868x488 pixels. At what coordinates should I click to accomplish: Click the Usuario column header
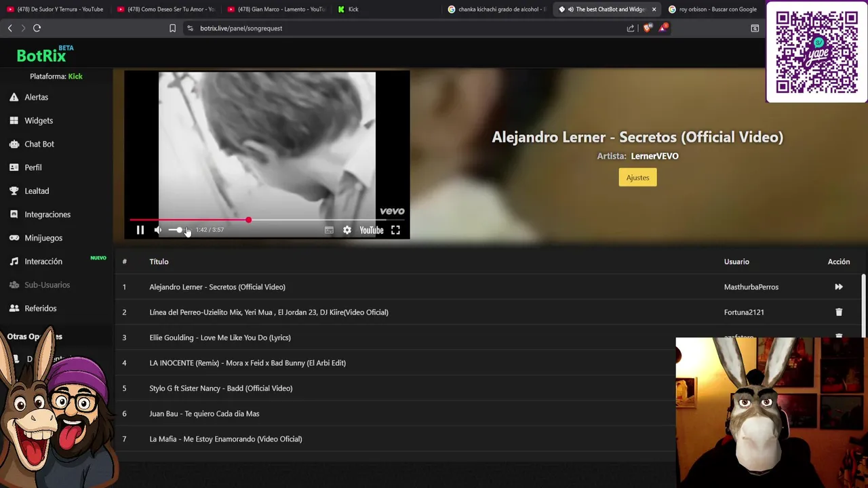point(736,262)
